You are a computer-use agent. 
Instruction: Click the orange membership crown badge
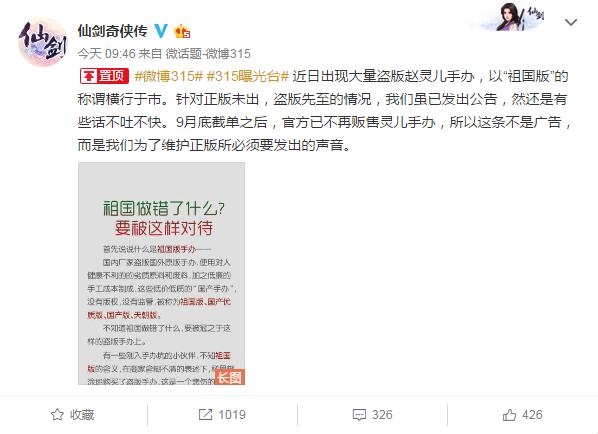point(182,31)
